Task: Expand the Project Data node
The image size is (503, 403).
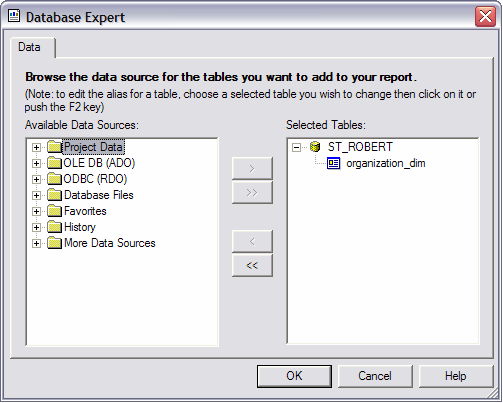Action: (36, 147)
